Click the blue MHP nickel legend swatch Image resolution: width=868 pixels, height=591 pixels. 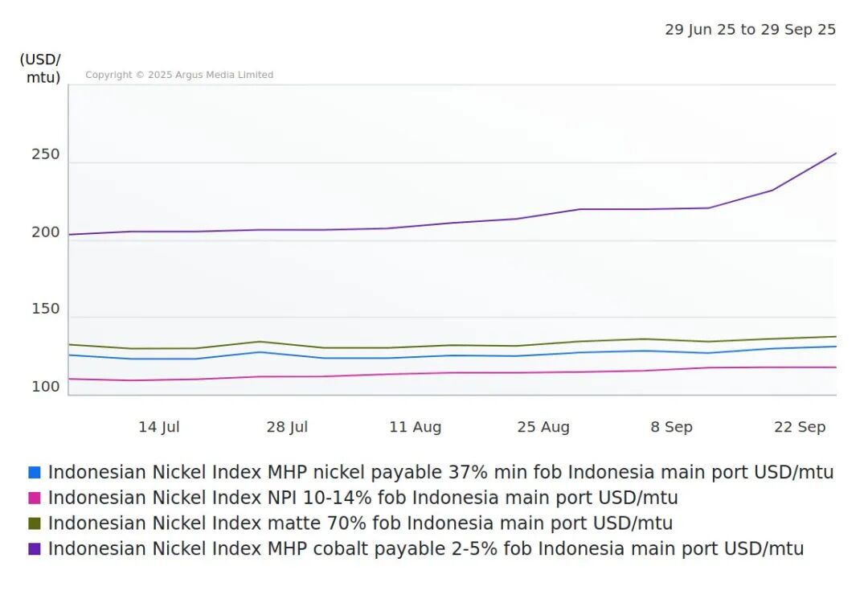point(34,473)
